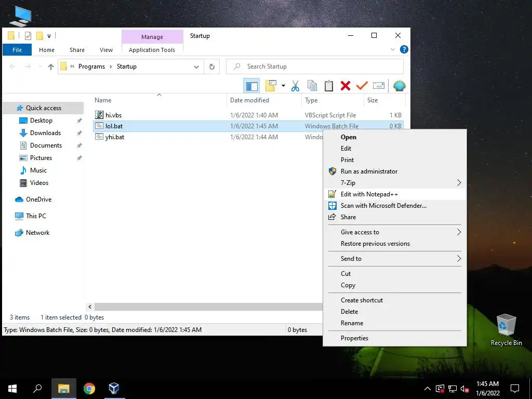Click the Search Startup field
Image resolution: width=532 pixels, height=399 pixels.
click(315, 66)
